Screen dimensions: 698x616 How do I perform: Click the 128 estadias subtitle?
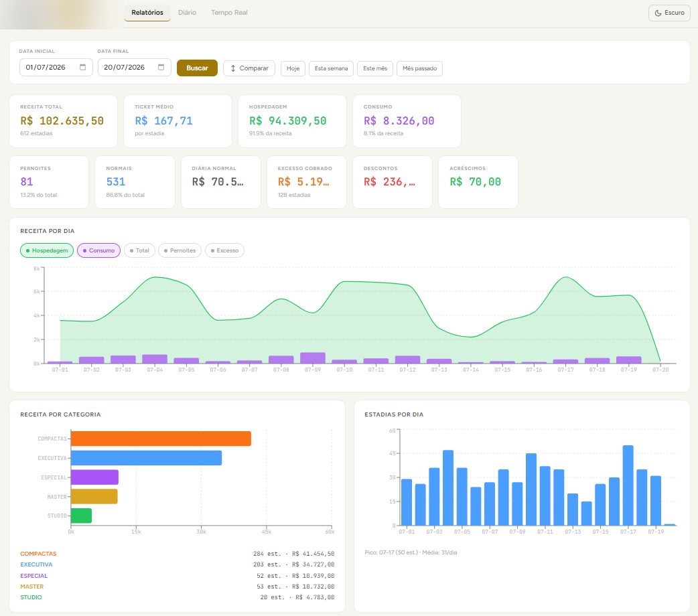click(x=294, y=195)
